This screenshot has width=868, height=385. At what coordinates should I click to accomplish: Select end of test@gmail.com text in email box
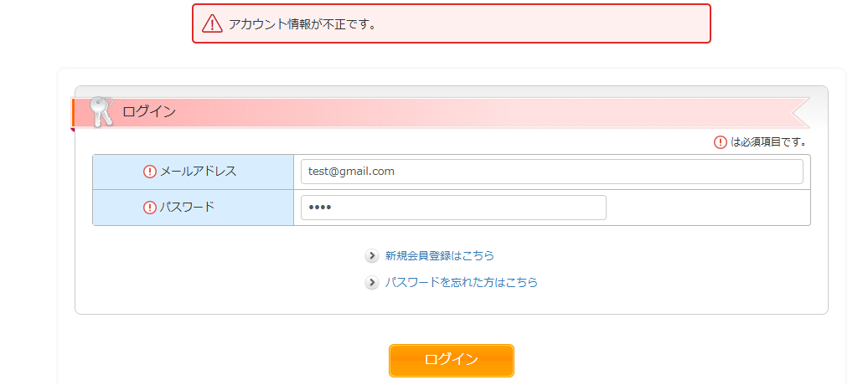pos(394,172)
